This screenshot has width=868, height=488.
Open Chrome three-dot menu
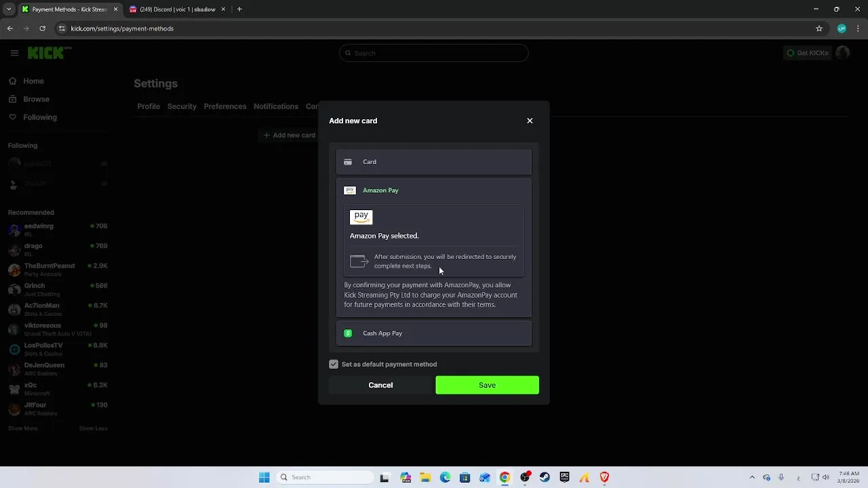859,28
